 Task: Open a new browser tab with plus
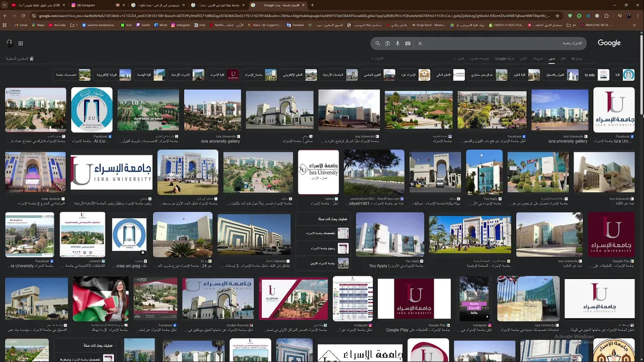(312, 5)
